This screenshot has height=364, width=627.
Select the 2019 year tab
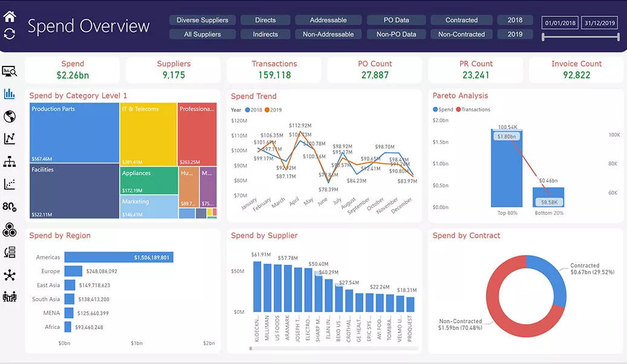click(x=515, y=34)
